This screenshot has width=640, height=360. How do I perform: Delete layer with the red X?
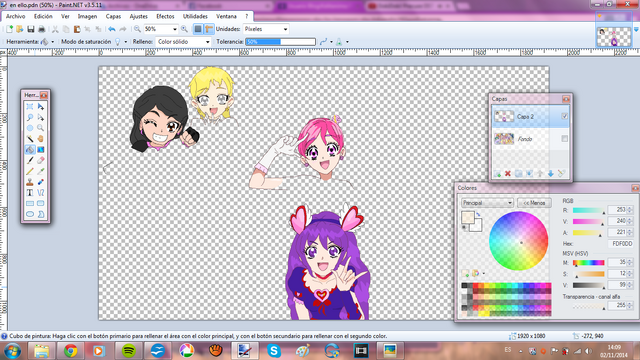pos(508,173)
